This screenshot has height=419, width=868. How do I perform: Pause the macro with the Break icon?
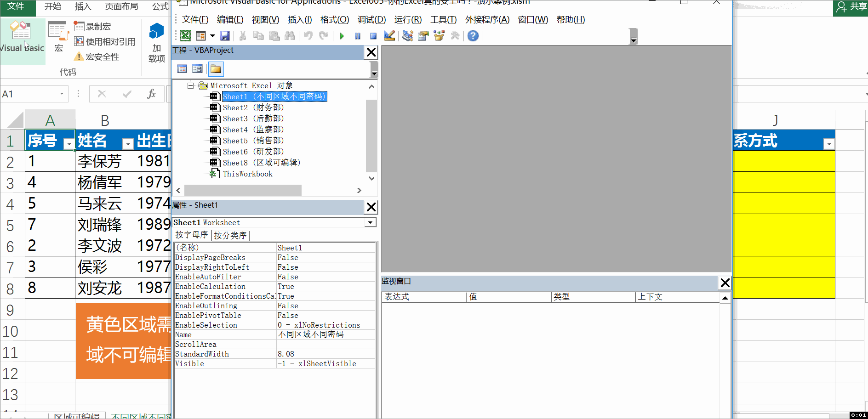(x=357, y=36)
